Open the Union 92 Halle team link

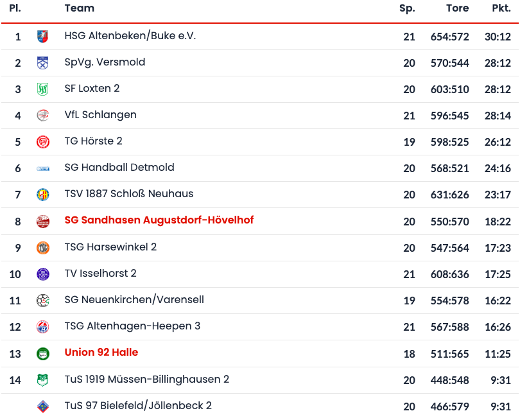pos(101,353)
